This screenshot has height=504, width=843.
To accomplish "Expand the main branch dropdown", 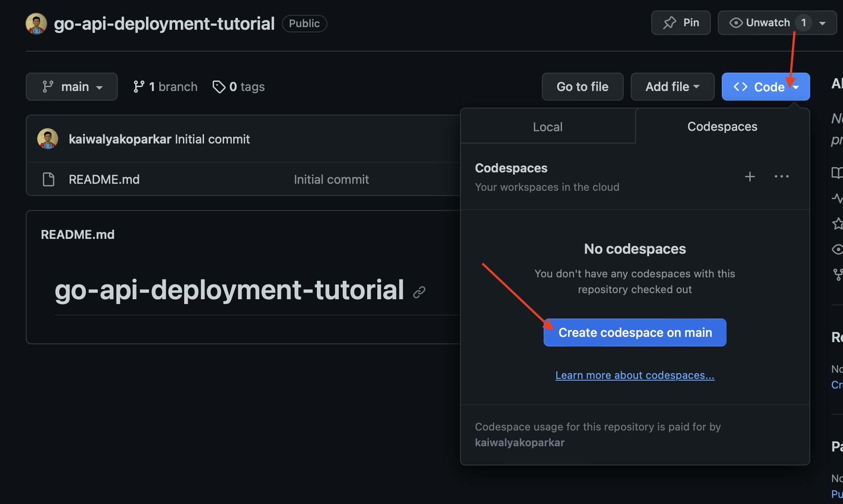I will click(71, 86).
